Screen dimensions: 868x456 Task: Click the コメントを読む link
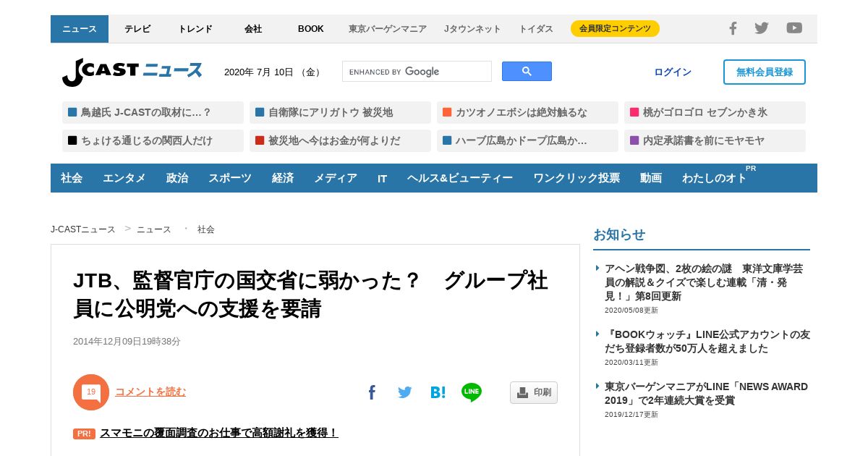(150, 392)
